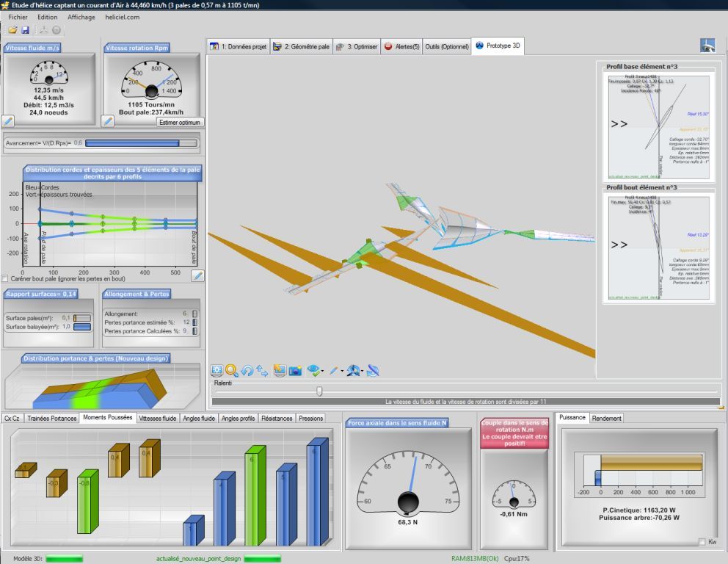Screen dimensions: 728x564
Task: Open a project with the folder icon
Action: point(12,30)
